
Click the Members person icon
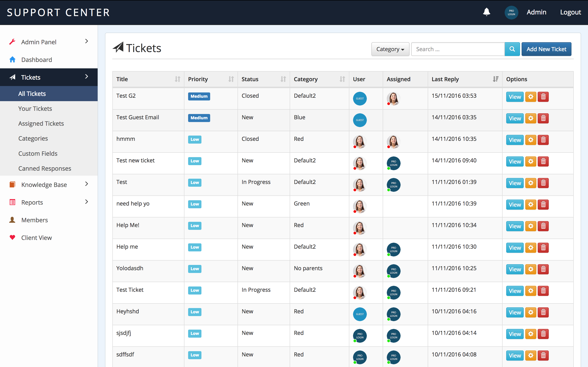click(12, 220)
